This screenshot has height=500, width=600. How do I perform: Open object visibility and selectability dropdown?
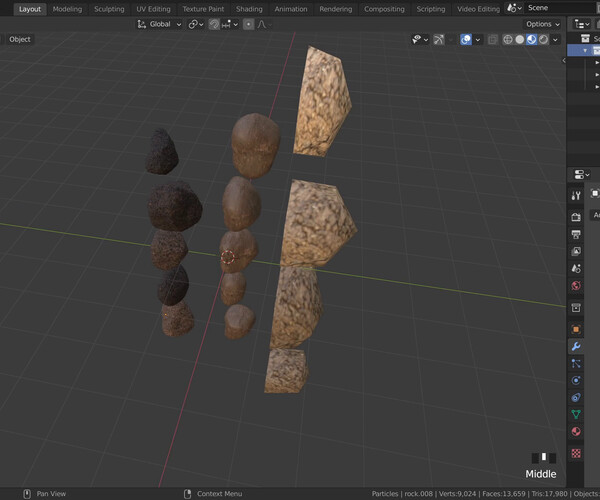420,39
